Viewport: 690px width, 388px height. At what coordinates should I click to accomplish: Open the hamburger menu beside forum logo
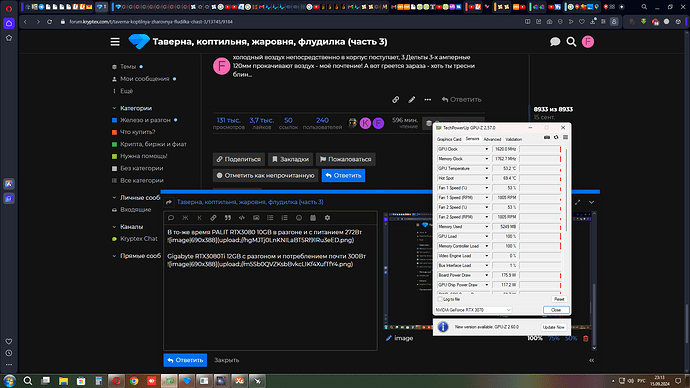tap(115, 42)
